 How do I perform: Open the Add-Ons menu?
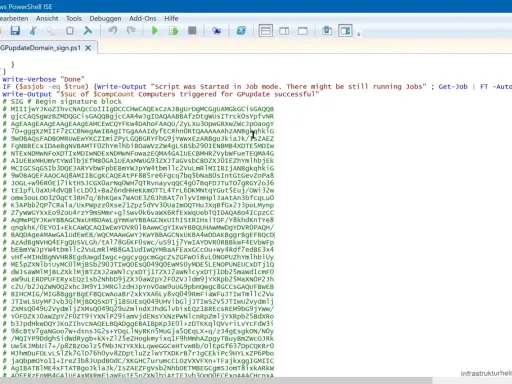click(x=143, y=18)
